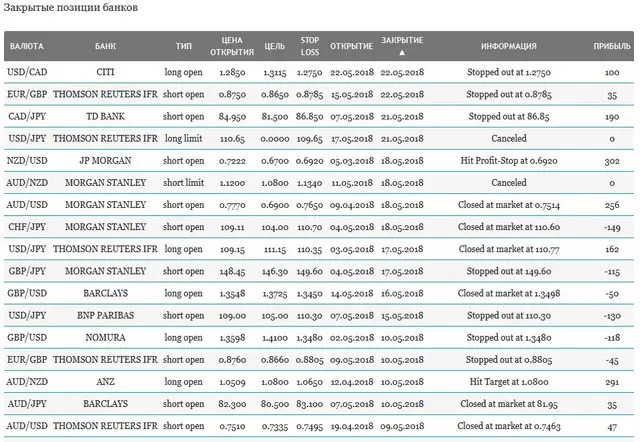Click 'Closed at market at 81.95'
This screenshot has width=640, height=442.
509,404
